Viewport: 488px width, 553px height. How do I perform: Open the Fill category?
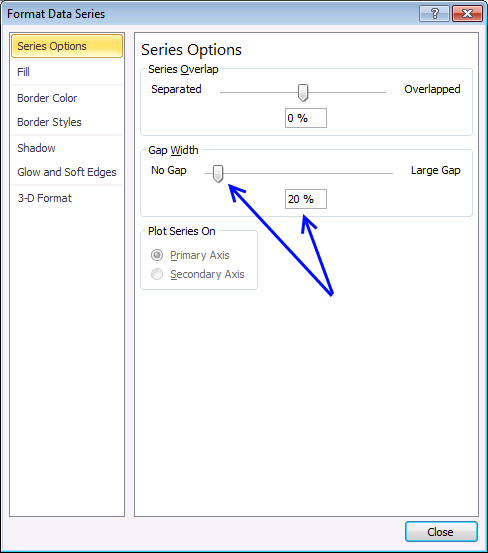pyautogui.click(x=67, y=72)
